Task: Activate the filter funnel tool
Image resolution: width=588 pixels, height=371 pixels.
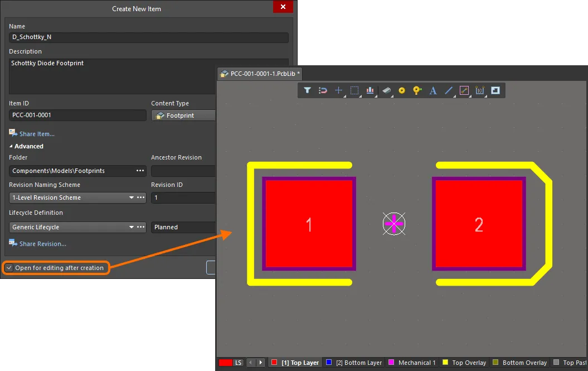Action: click(x=307, y=90)
